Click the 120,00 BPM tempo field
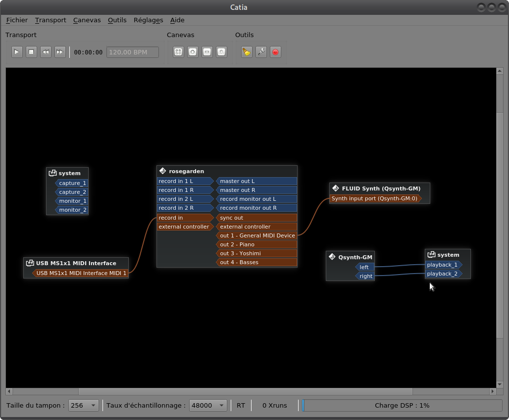Image resolution: width=509 pixels, height=420 pixels. coord(133,52)
